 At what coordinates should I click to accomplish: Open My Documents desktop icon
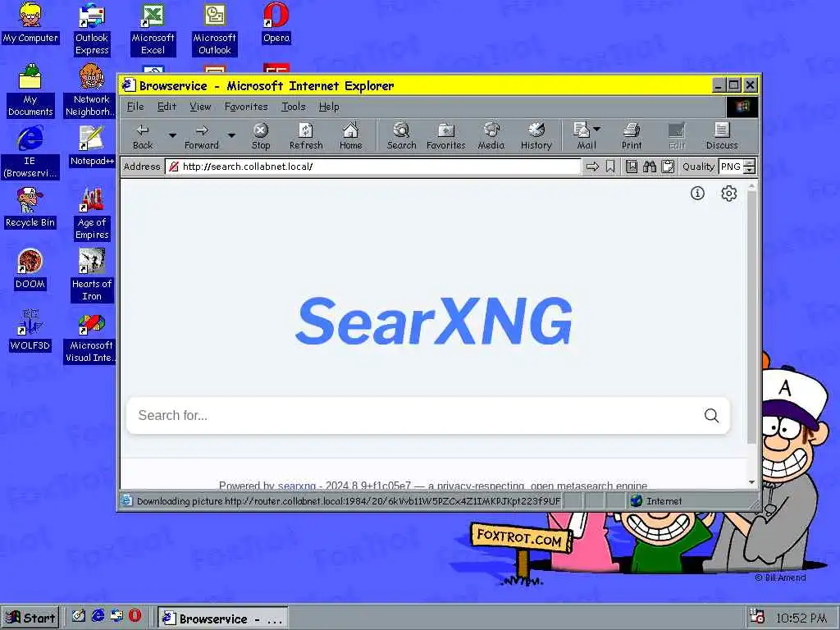(x=30, y=90)
